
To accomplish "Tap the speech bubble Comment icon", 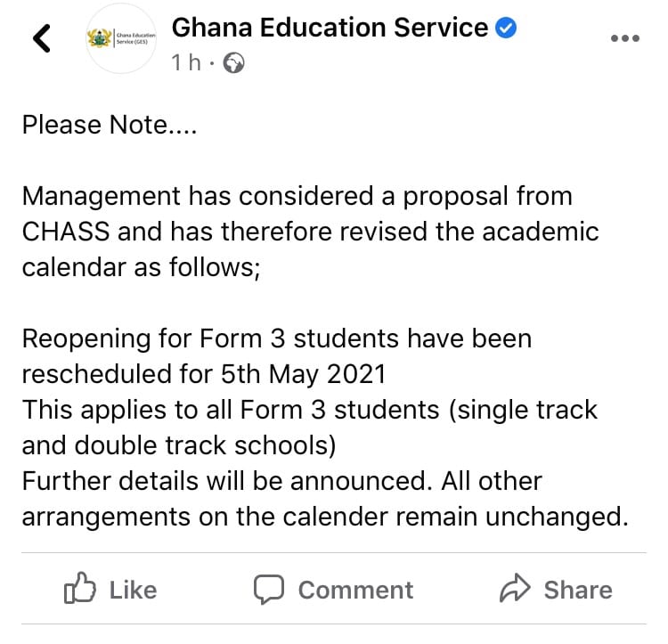I will [x=269, y=590].
